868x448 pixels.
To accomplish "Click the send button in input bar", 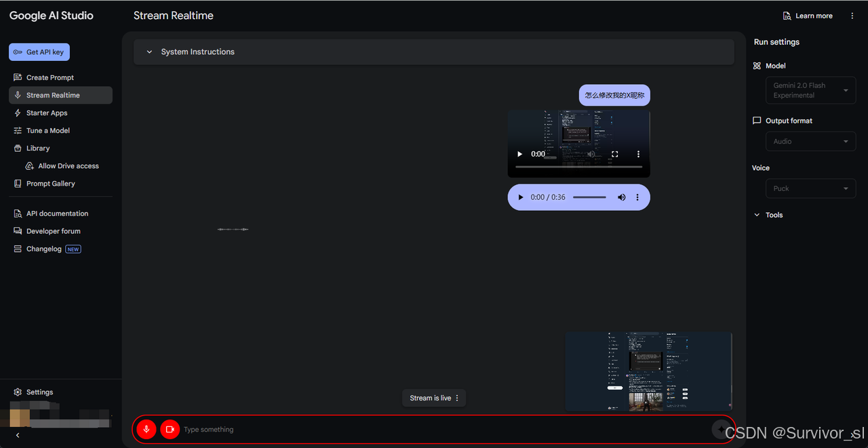I will [721, 429].
